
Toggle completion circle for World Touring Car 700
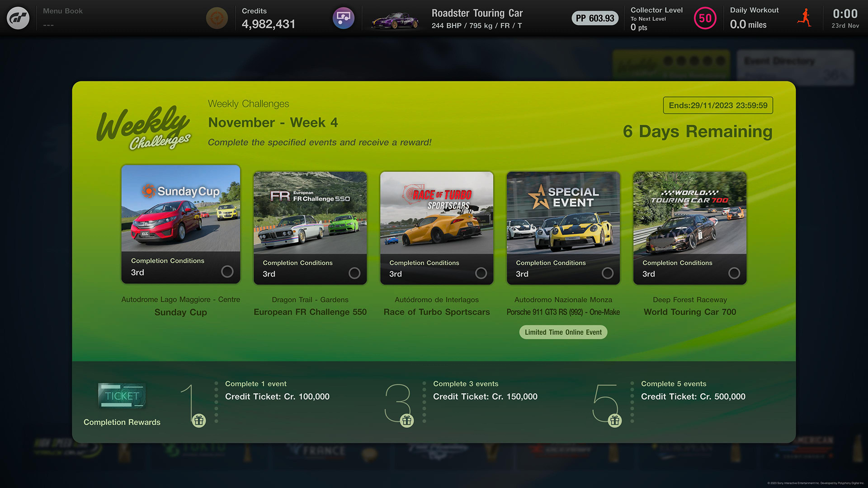(735, 273)
